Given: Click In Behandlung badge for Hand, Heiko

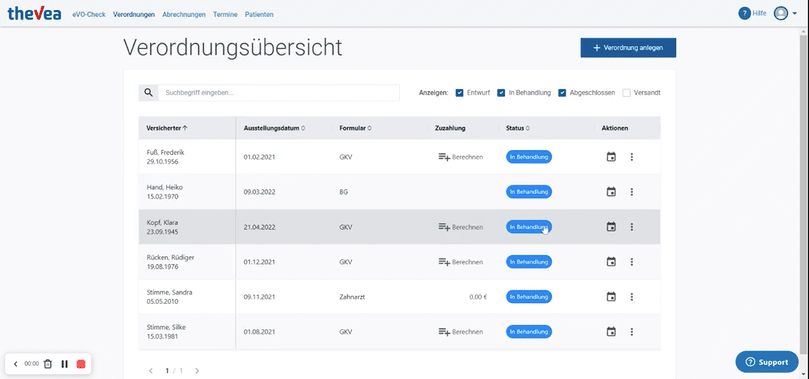Looking at the screenshot, I should (x=529, y=192).
